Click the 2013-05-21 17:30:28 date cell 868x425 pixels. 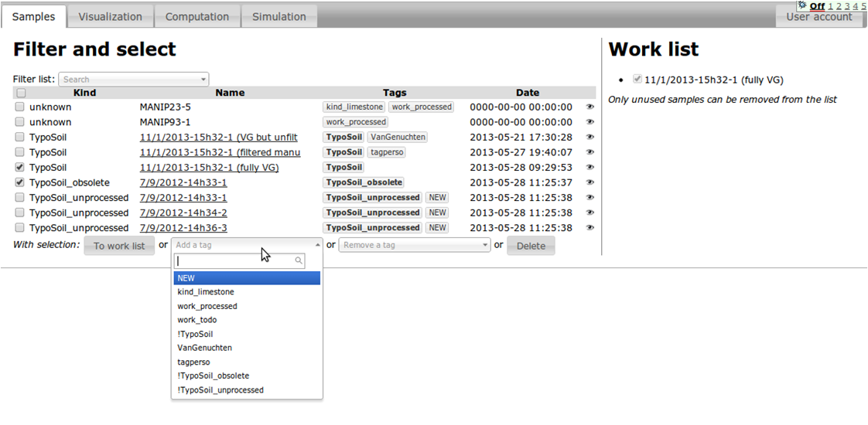pos(521,137)
